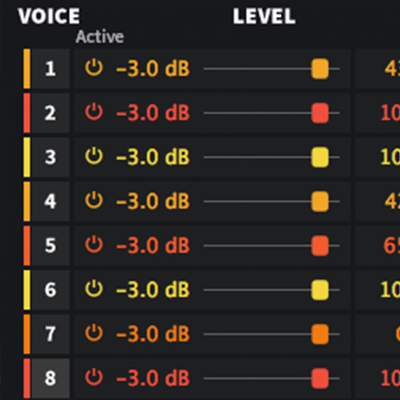Select voice number 1 button
Screen dimensions: 400x400
tap(50, 69)
